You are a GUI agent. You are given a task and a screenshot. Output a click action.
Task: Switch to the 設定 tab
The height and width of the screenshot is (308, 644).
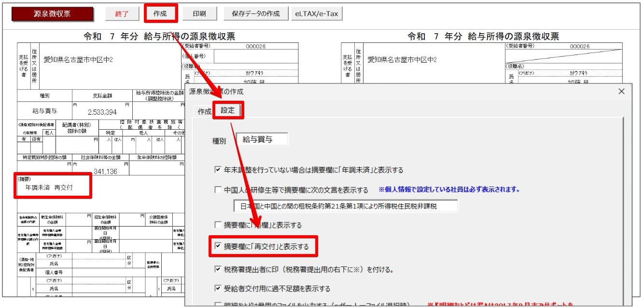[x=227, y=110]
